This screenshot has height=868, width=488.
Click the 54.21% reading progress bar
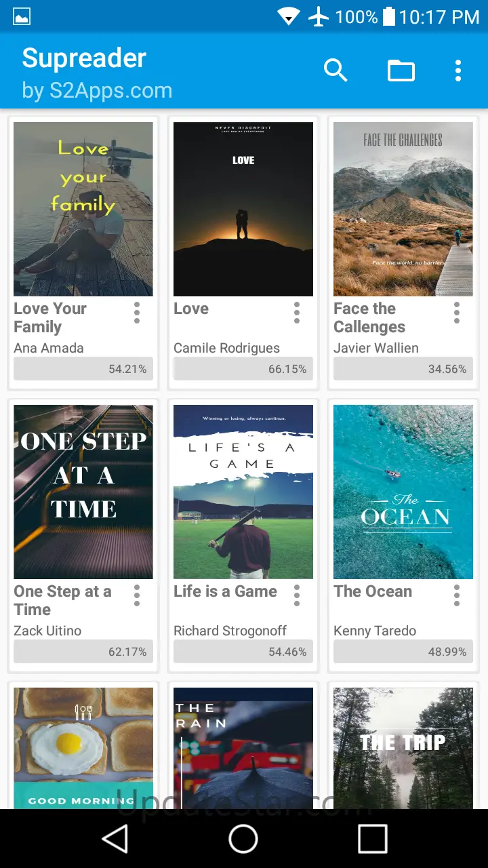tap(83, 369)
